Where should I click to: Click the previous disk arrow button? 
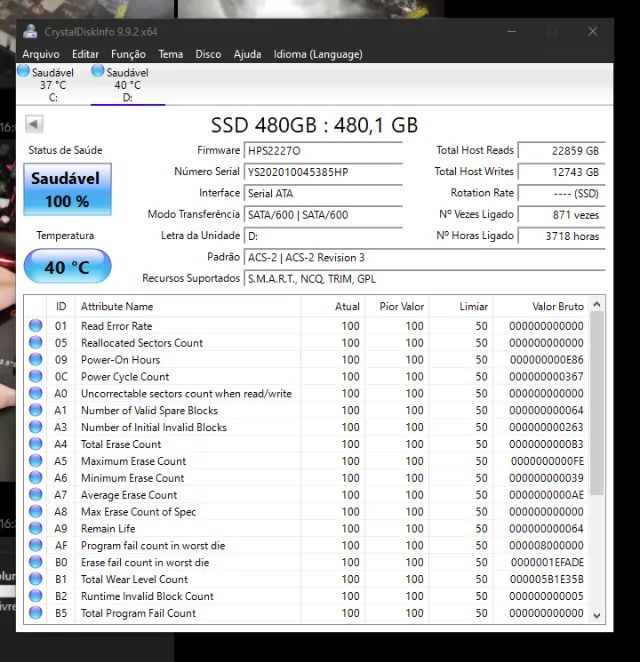[x=34, y=124]
